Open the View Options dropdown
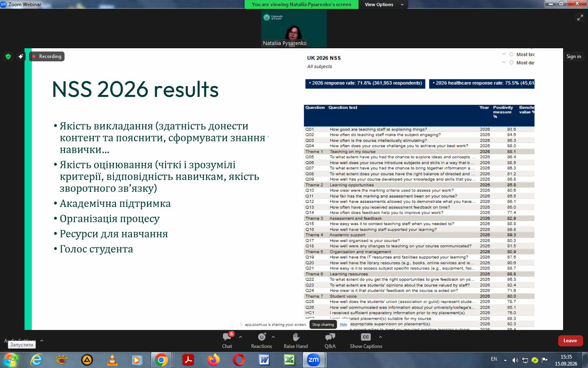Image resolution: width=588 pixels, height=368 pixels. 384,4
